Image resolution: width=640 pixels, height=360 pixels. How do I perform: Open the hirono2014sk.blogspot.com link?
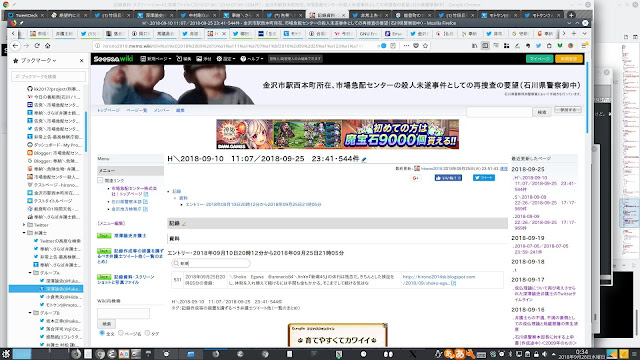pos(439,280)
